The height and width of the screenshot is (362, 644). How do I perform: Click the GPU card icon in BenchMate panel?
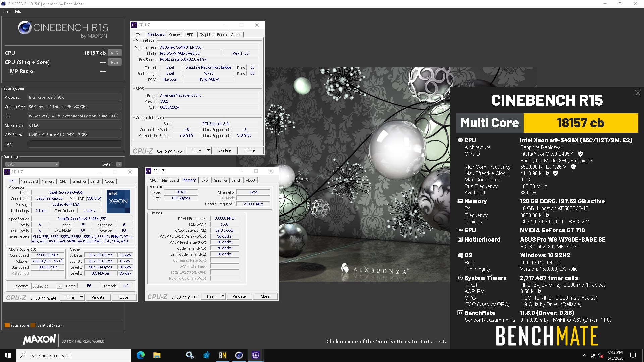pyautogui.click(x=460, y=230)
